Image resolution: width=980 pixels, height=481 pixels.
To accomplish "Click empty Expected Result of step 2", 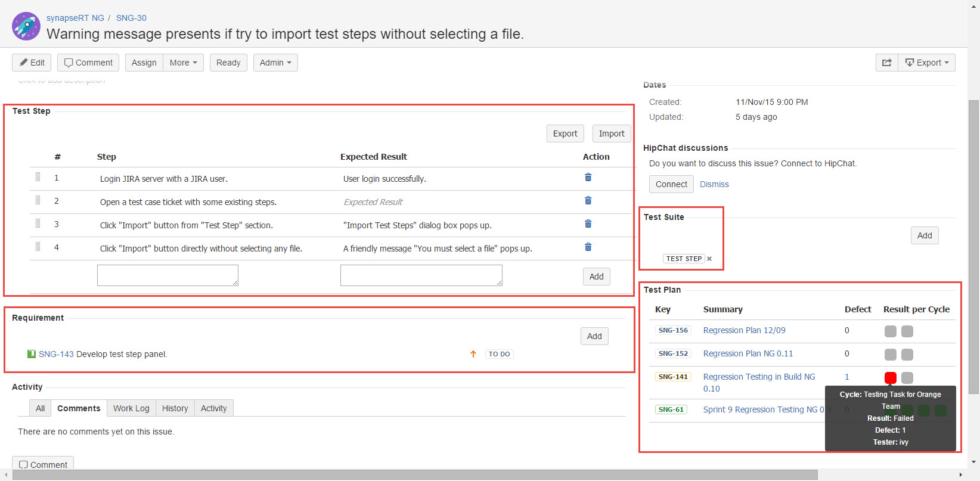I will click(373, 202).
